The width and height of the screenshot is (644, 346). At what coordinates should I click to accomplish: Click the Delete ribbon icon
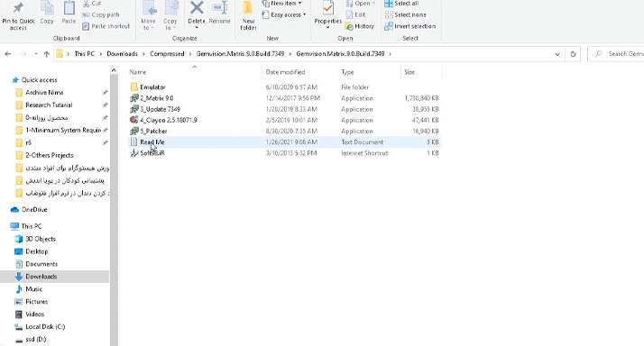pyautogui.click(x=197, y=14)
